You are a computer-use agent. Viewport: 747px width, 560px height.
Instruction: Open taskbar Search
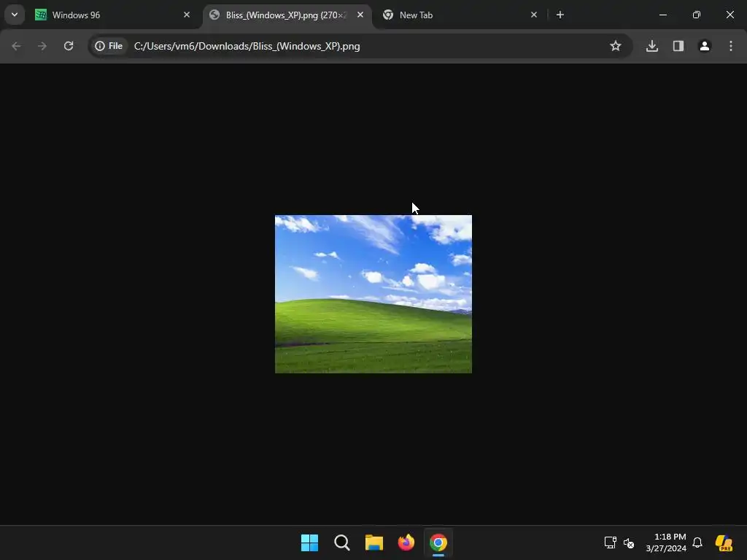click(342, 542)
